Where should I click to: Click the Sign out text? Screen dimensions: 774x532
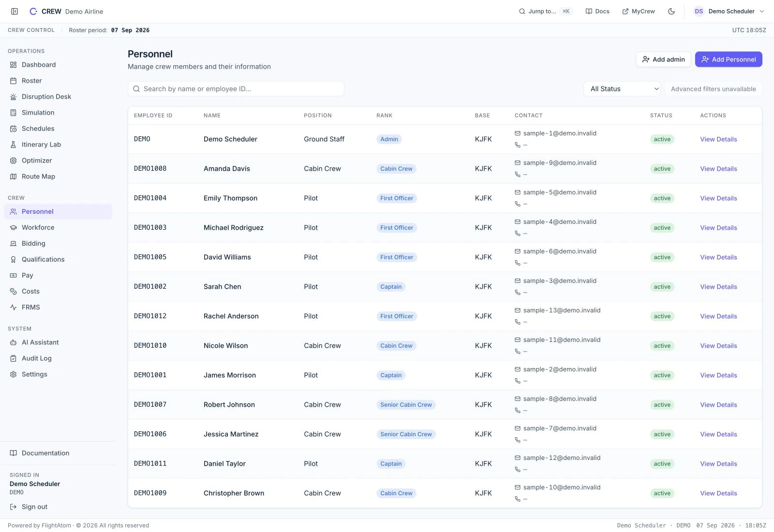point(34,507)
